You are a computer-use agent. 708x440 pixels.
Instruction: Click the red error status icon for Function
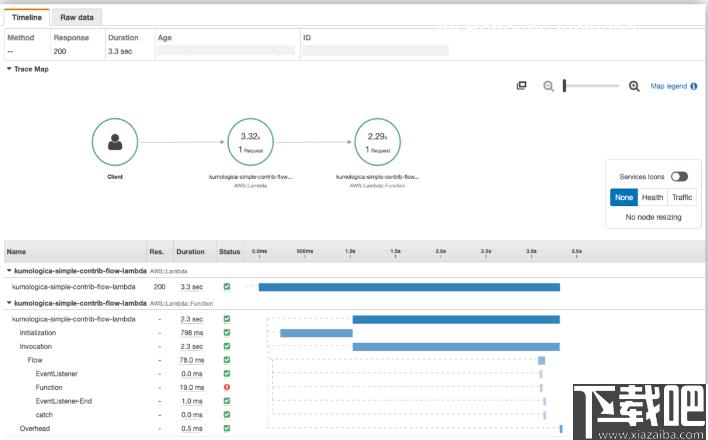tap(227, 387)
